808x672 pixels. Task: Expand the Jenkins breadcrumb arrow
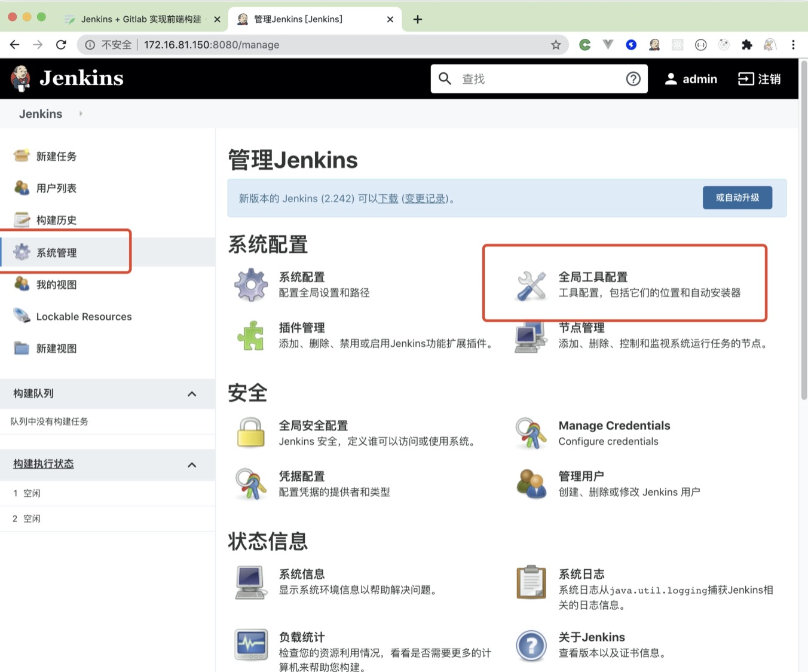coord(81,114)
